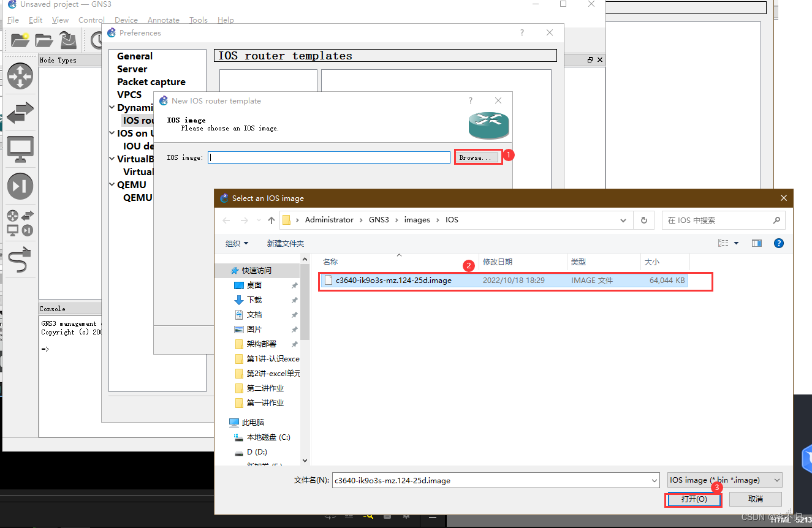The width and height of the screenshot is (812, 528).
Task: Click the 打开(O) open button
Action: tap(694, 499)
